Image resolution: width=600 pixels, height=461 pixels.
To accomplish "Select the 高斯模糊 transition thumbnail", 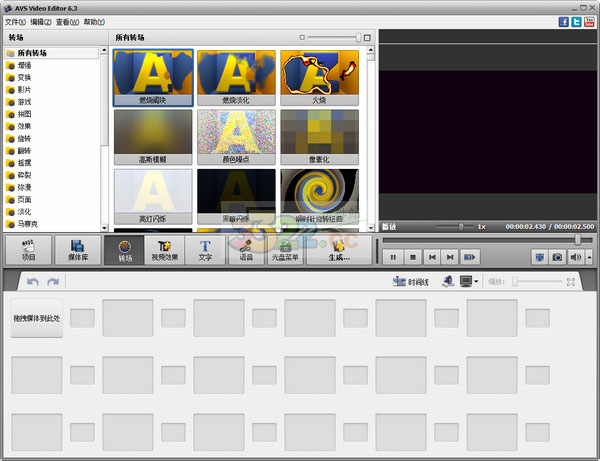I will point(153,137).
